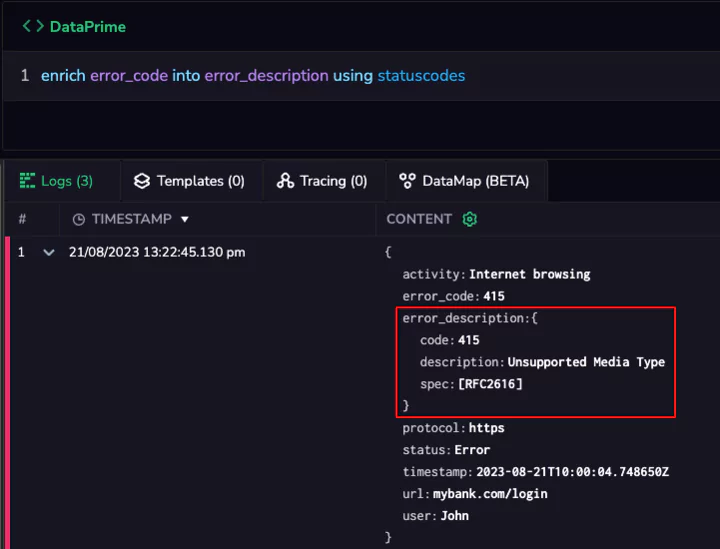Click the Templates layers icon
This screenshot has height=549, width=720.
pyautogui.click(x=141, y=181)
